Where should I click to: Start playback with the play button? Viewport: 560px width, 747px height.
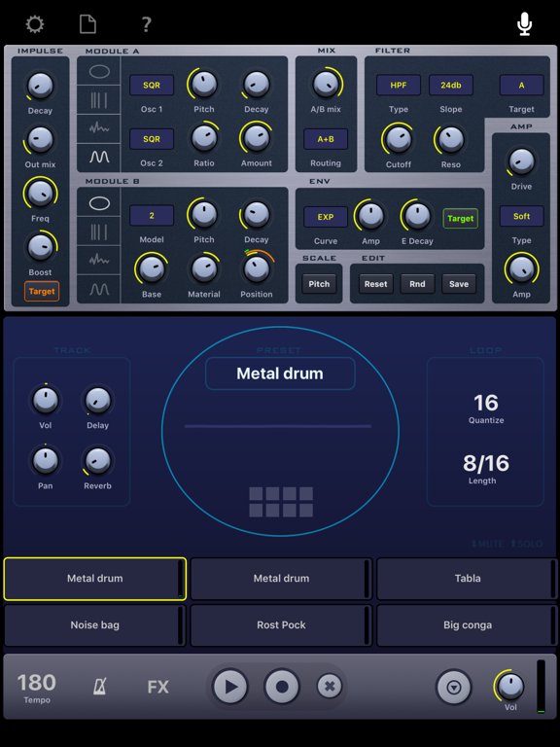(x=230, y=687)
